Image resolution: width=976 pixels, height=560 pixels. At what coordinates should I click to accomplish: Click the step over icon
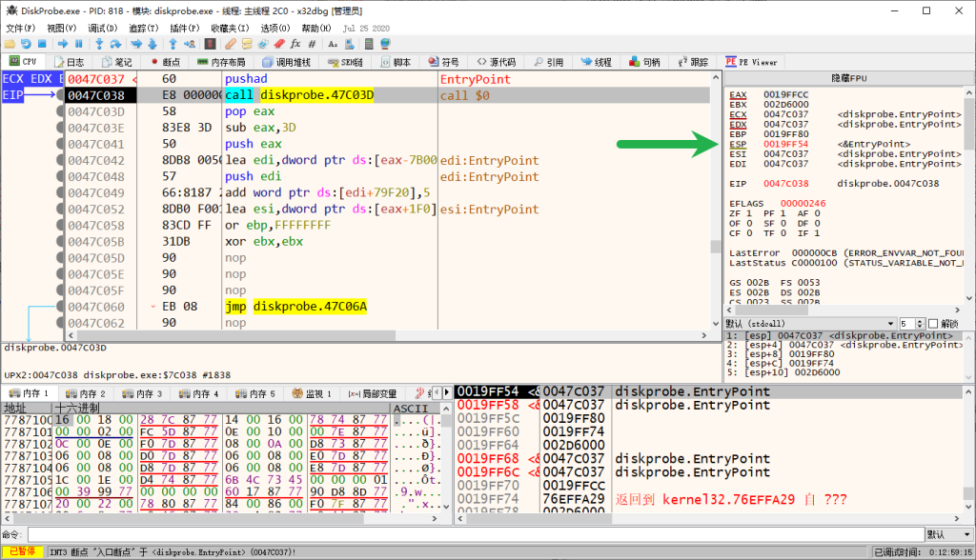tap(115, 44)
